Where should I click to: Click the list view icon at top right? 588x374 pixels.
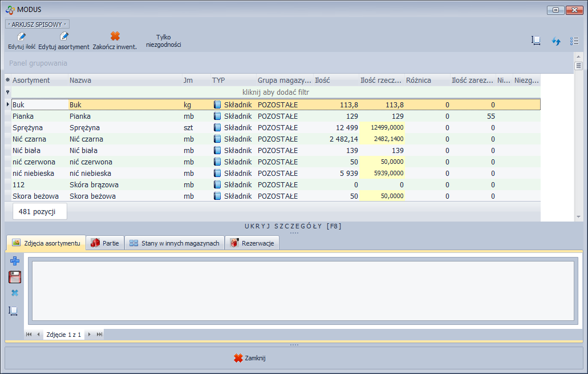point(574,41)
